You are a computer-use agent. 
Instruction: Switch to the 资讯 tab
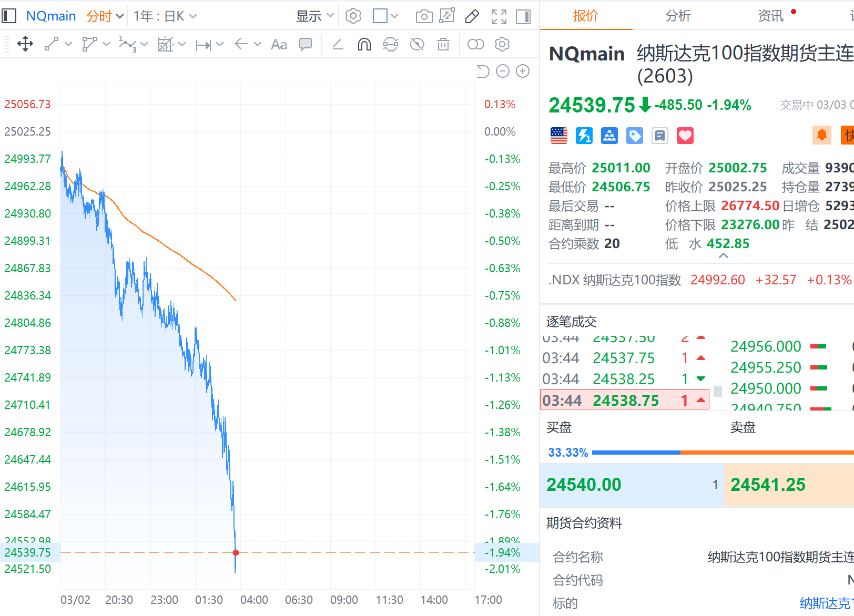pos(770,16)
